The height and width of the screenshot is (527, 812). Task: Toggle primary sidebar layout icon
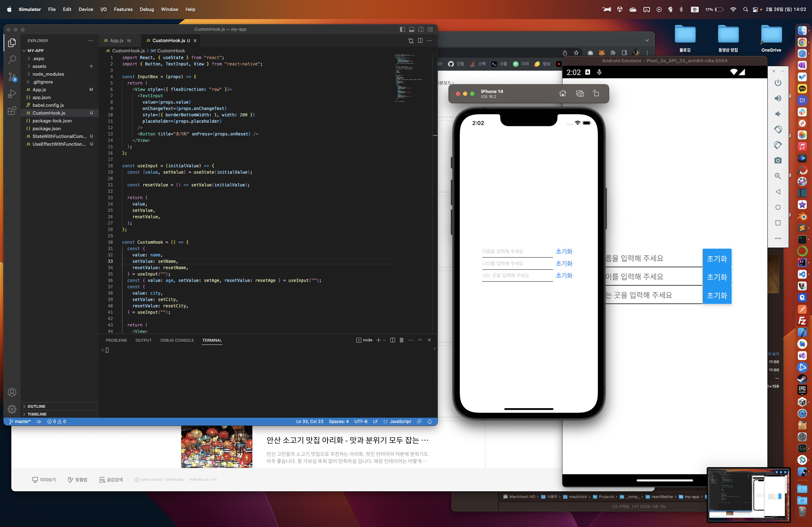pyautogui.click(x=402, y=29)
